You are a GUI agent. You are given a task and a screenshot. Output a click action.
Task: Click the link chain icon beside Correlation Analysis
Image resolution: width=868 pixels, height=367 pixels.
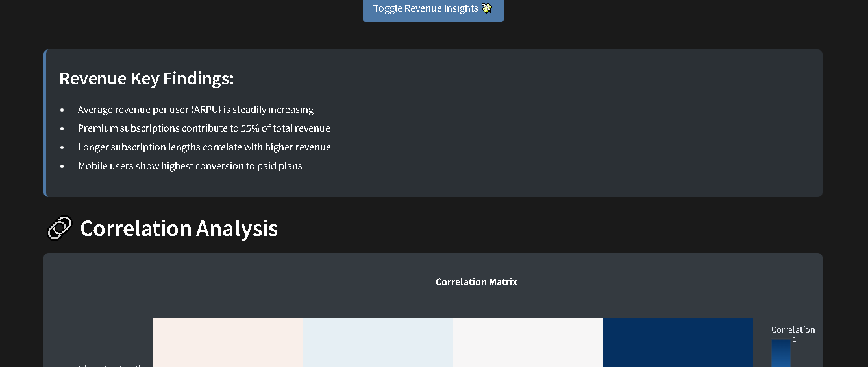tap(60, 228)
